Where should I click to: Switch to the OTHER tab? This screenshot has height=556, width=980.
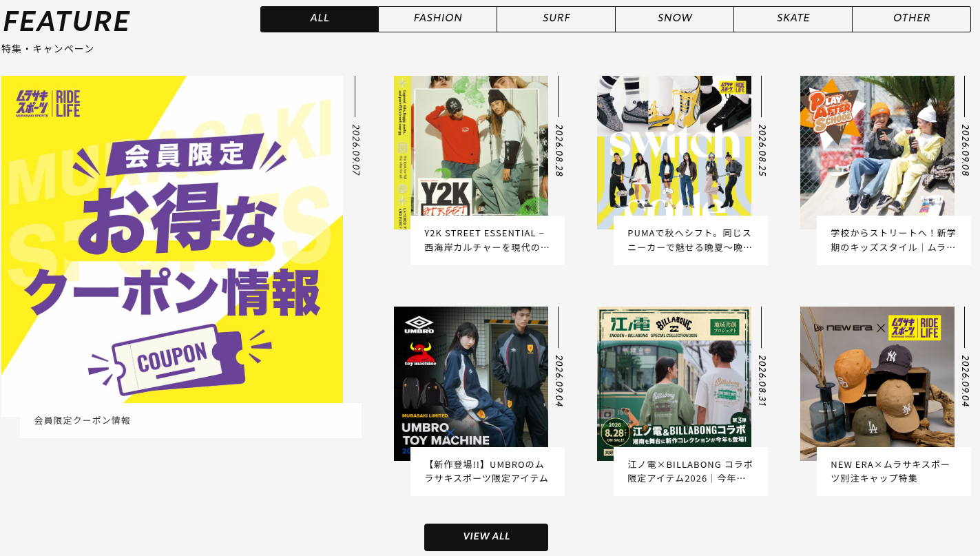point(912,19)
